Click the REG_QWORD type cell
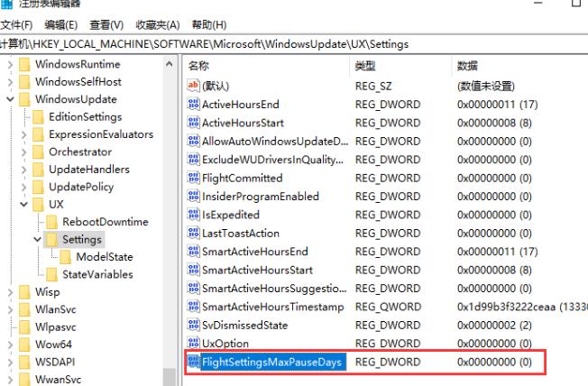The image size is (588, 386). tap(388, 307)
